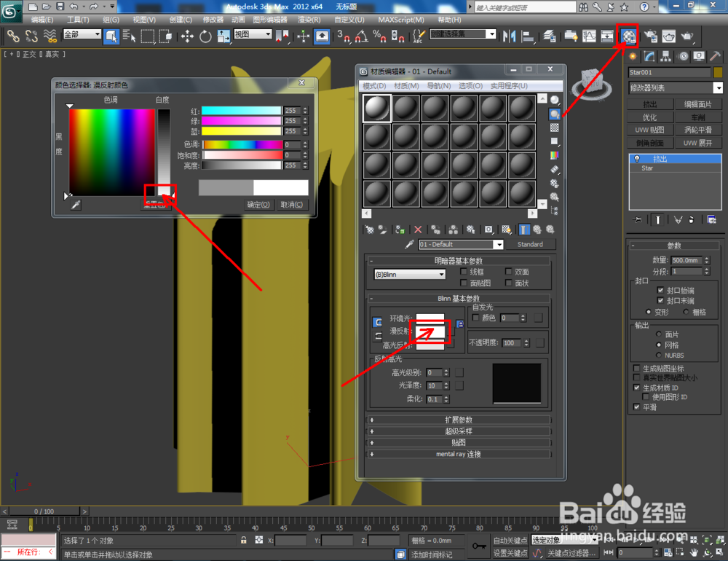728x561 pixels.
Task: Open the 全部 selection filter dropdown
Action: [82, 34]
